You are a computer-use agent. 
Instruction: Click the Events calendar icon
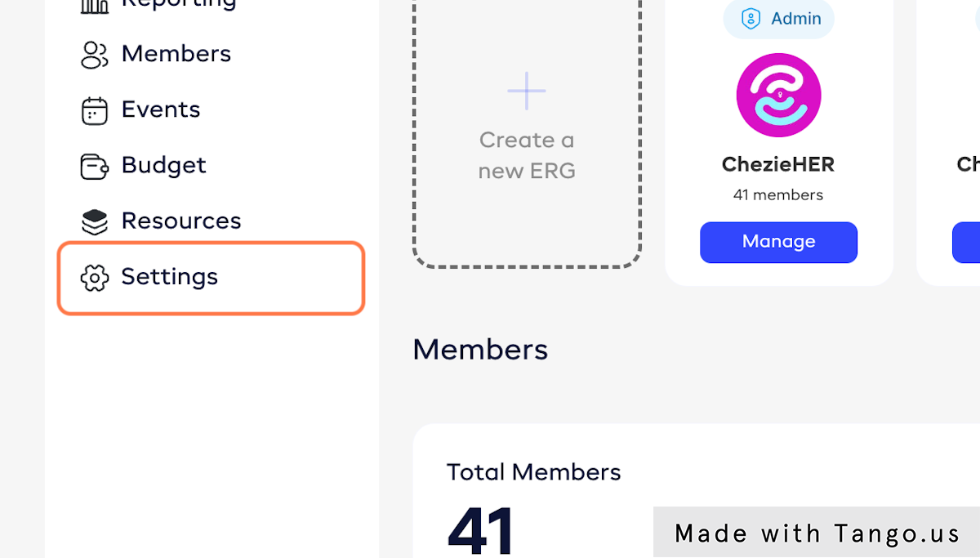tap(95, 110)
